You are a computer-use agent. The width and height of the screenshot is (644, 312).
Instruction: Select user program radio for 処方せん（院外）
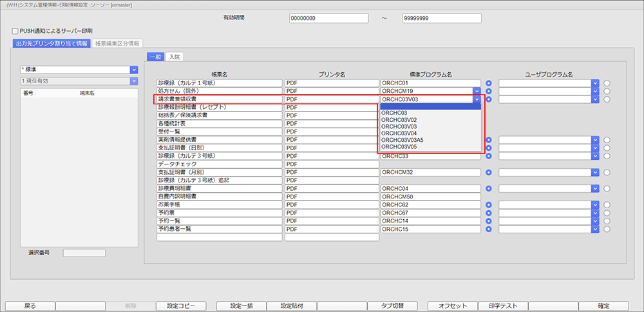tap(607, 92)
